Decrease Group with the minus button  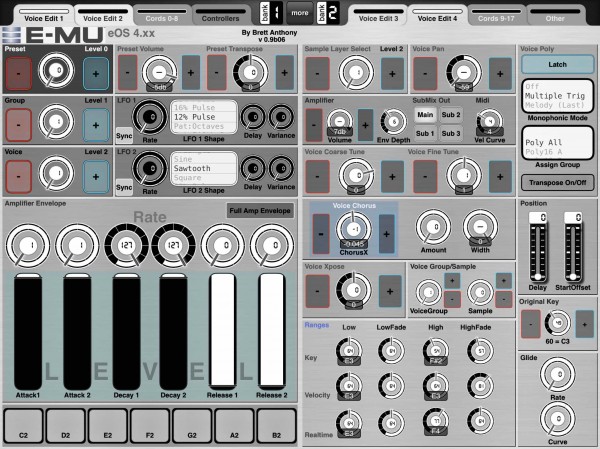18,125
